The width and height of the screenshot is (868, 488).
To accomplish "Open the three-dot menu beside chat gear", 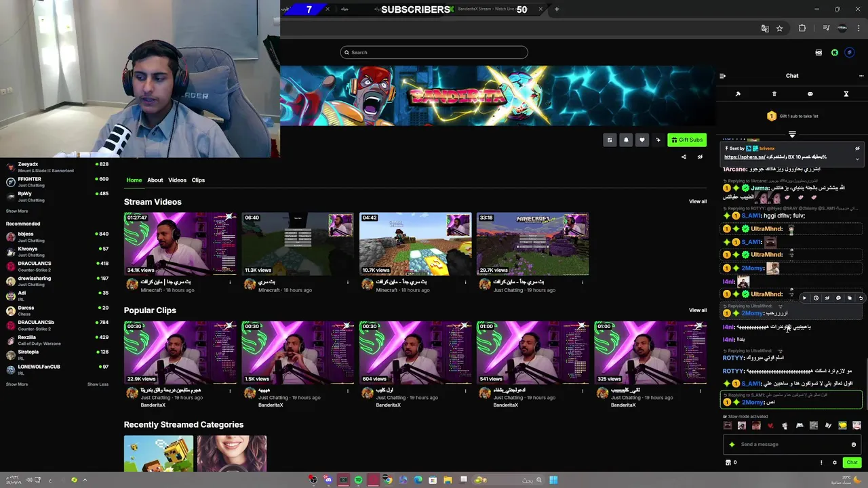I will tap(822, 463).
